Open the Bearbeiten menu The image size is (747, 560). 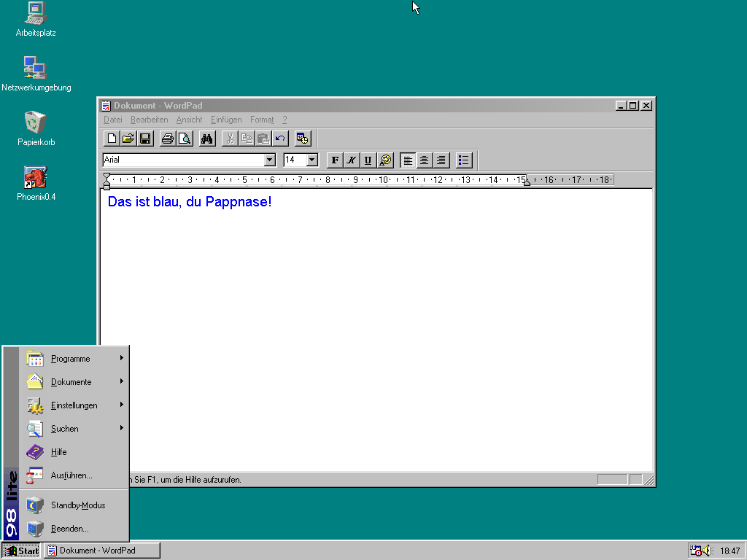pyautogui.click(x=149, y=120)
